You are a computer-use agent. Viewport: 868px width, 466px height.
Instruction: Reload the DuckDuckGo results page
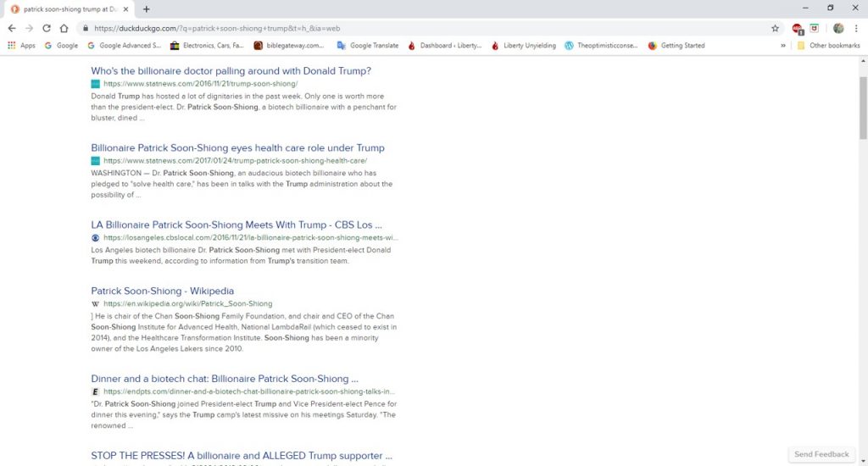pos(47,28)
